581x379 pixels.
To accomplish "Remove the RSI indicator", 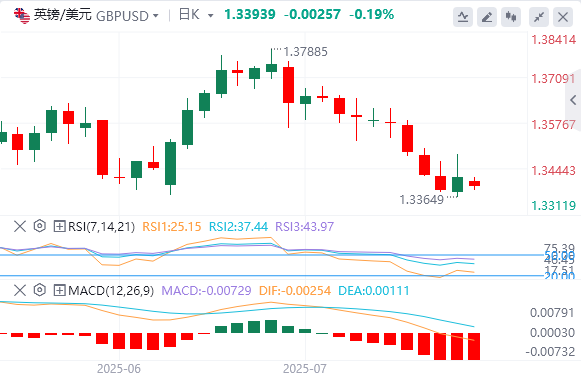I will [20, 226].
